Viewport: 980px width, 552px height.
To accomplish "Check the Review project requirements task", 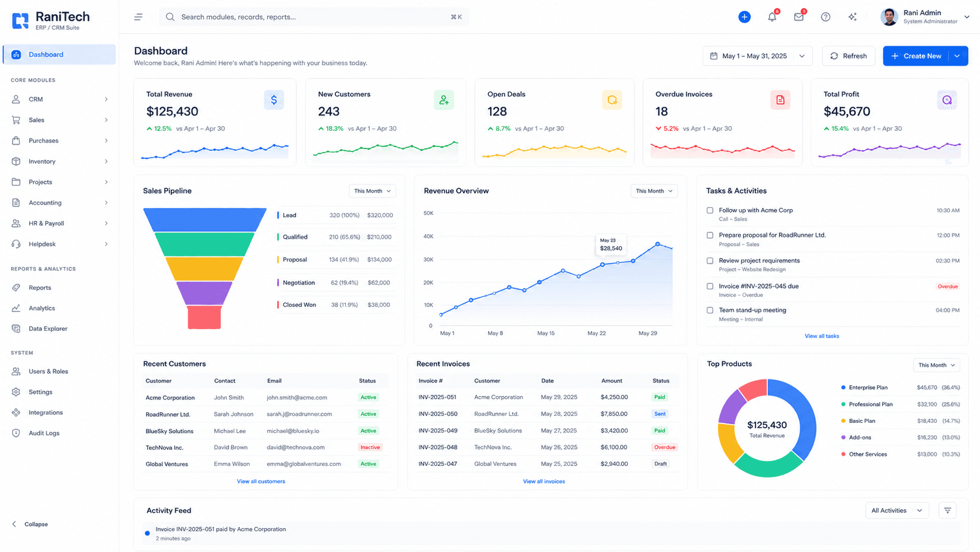I will pos(710,260).
